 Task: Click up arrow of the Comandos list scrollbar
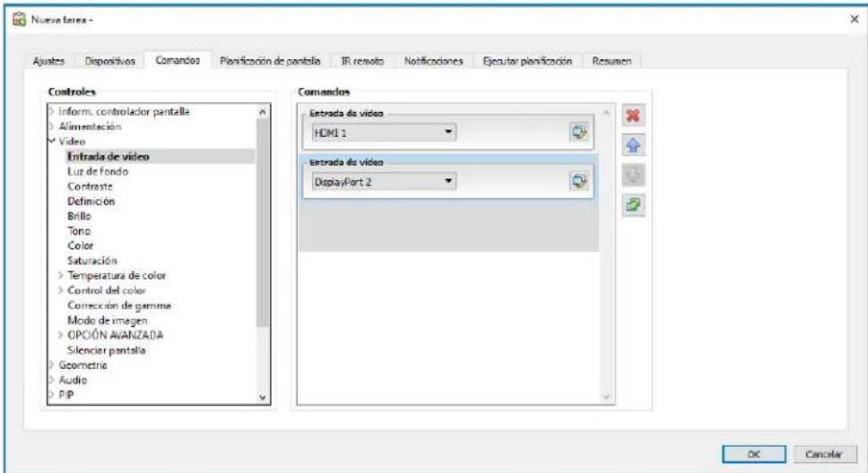606,112
